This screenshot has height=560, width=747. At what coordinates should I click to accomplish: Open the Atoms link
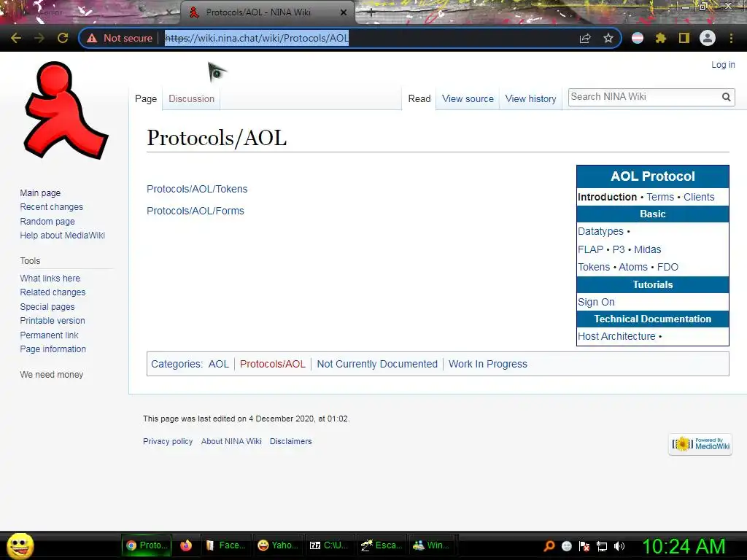pyautogui.click(x=633, y=267)
